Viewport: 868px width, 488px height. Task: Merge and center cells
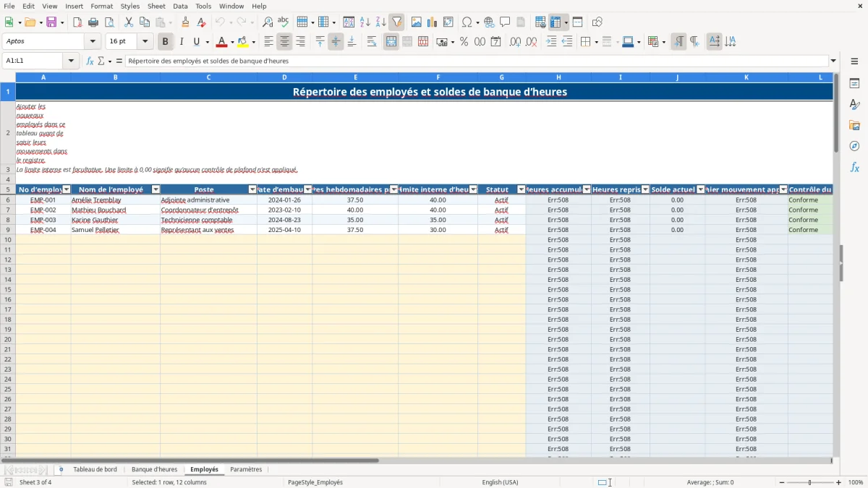click(x=391, y=42)
